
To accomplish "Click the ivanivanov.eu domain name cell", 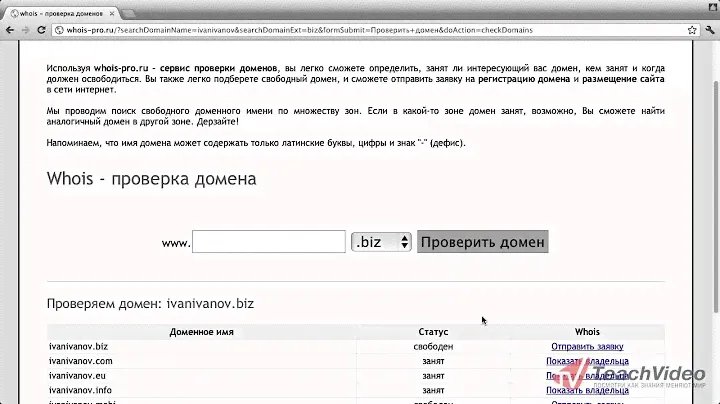I will [x=78, y=376].
